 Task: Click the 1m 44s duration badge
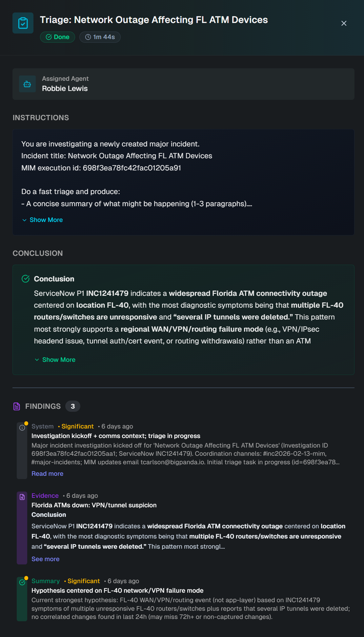pyautogui.click(x=100, y=37)
